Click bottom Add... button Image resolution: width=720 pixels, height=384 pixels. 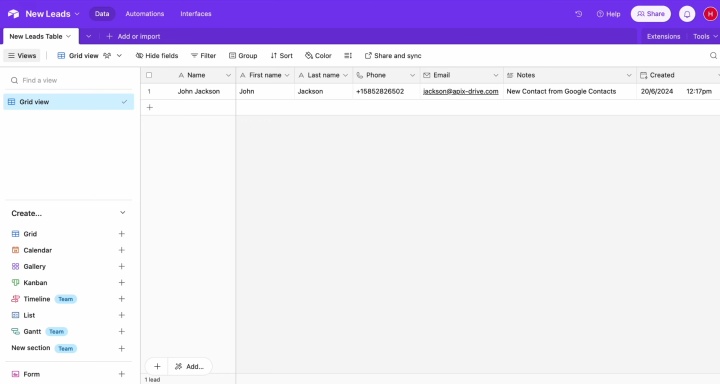click(189, 367)
